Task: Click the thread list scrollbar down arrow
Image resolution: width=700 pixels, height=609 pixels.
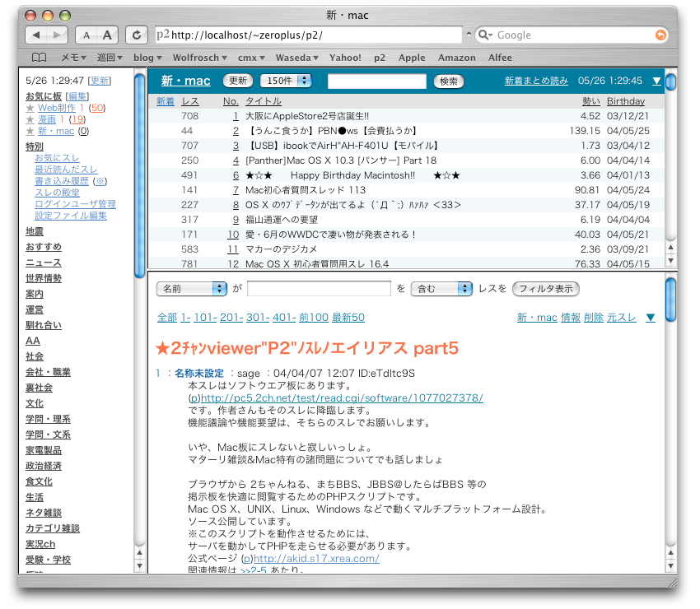Action: point(670,261)
